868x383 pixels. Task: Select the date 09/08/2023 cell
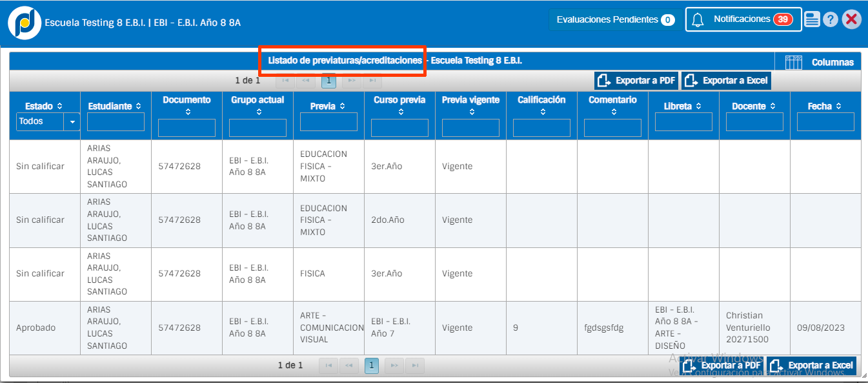(826, 327)
